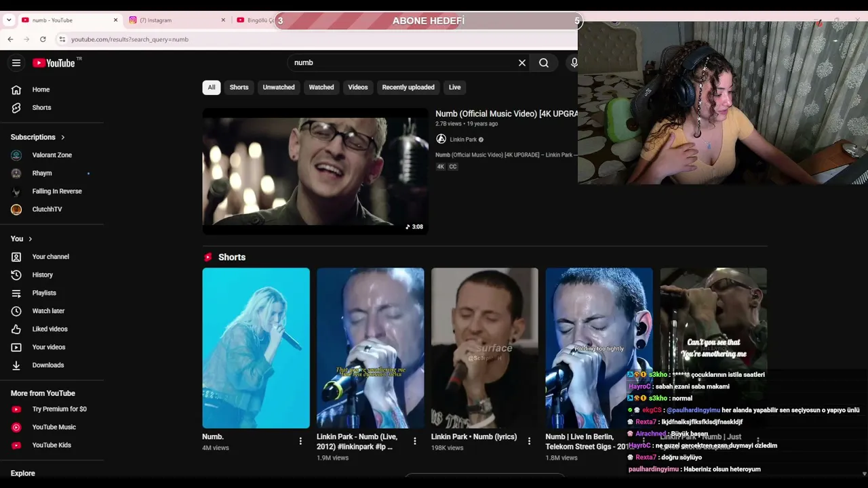Open the Explore section heading
868x488 pixels.
click(x=23, y=473)
